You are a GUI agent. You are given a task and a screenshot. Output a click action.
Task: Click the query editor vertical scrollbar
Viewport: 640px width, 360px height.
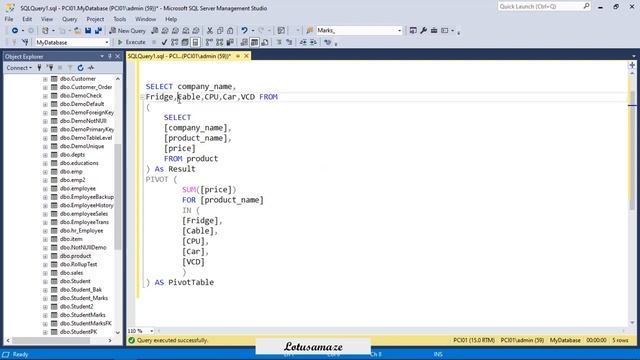tap(632, 151)
